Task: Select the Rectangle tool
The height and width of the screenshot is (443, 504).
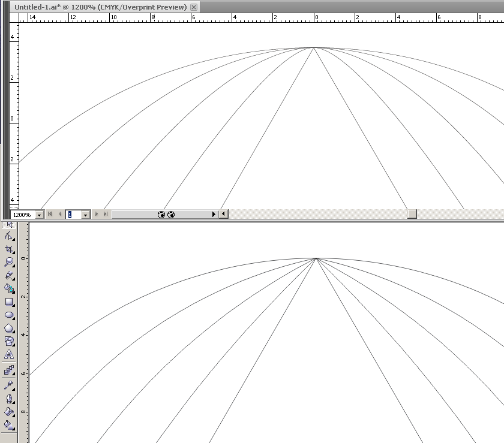Action: (x=9, y=302)
